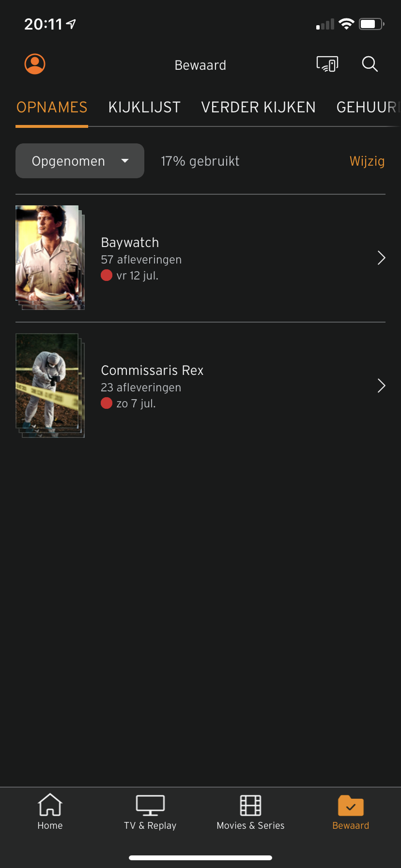Expand Baywatch episodes chevron

click(x=381, y=258)
